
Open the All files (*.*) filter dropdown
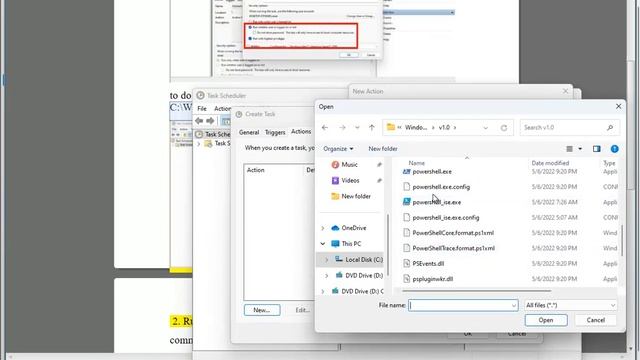570,305
